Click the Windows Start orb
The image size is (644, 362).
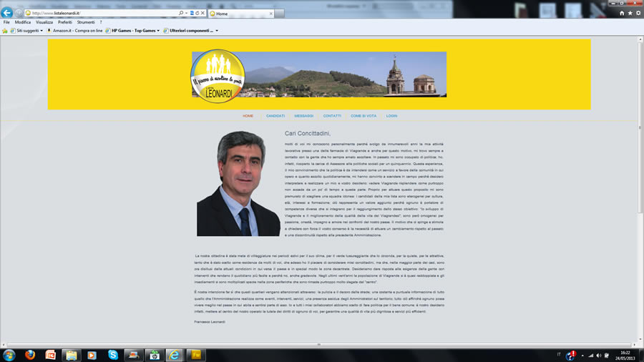[x=9, y=355]
